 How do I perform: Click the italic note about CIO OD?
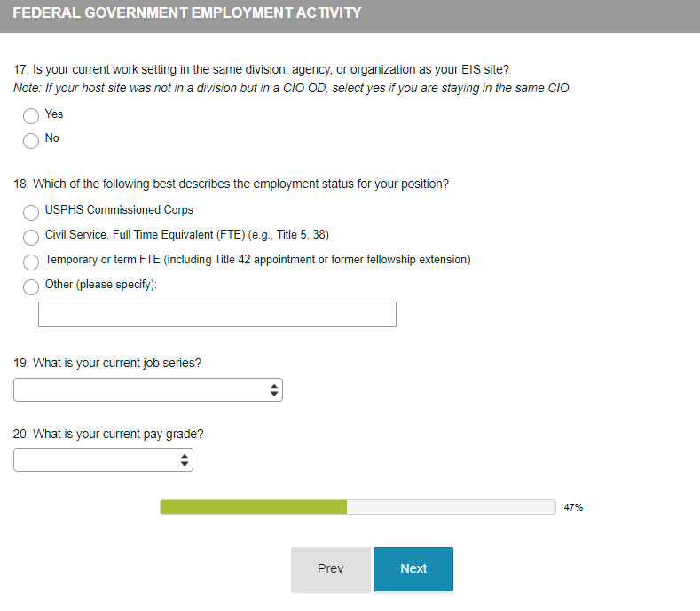(x=292, y=89)
